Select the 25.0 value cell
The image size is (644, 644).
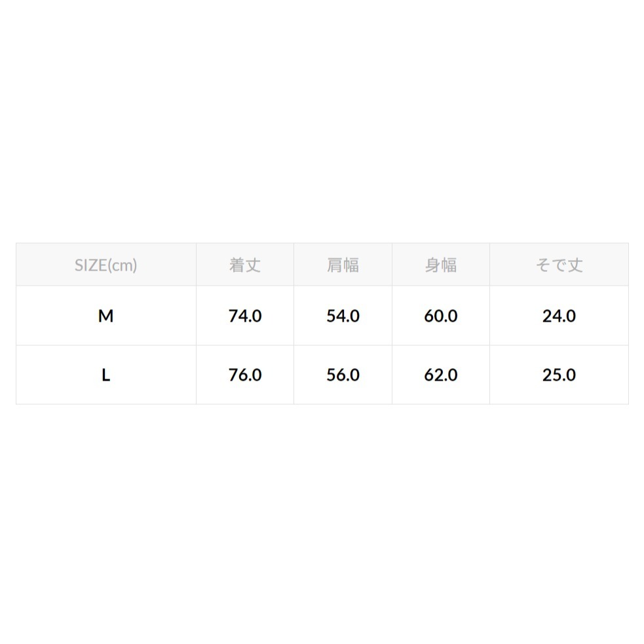click(x=559, y=375)
